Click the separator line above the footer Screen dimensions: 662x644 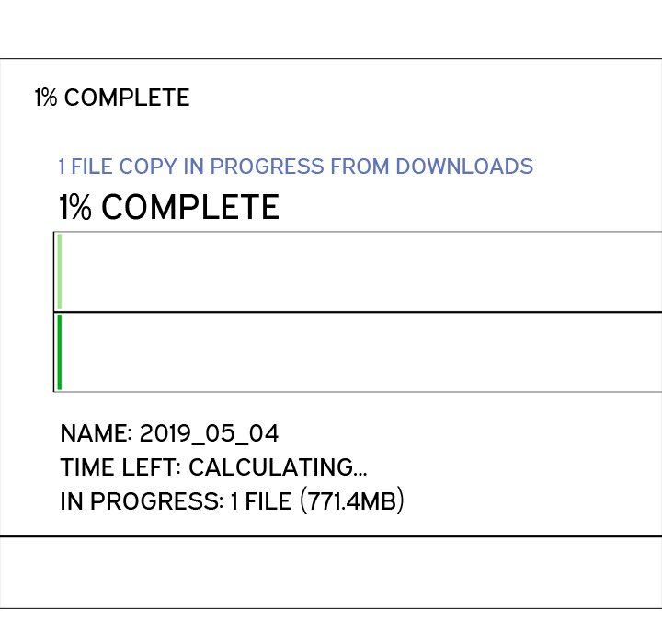click(331, 535)
